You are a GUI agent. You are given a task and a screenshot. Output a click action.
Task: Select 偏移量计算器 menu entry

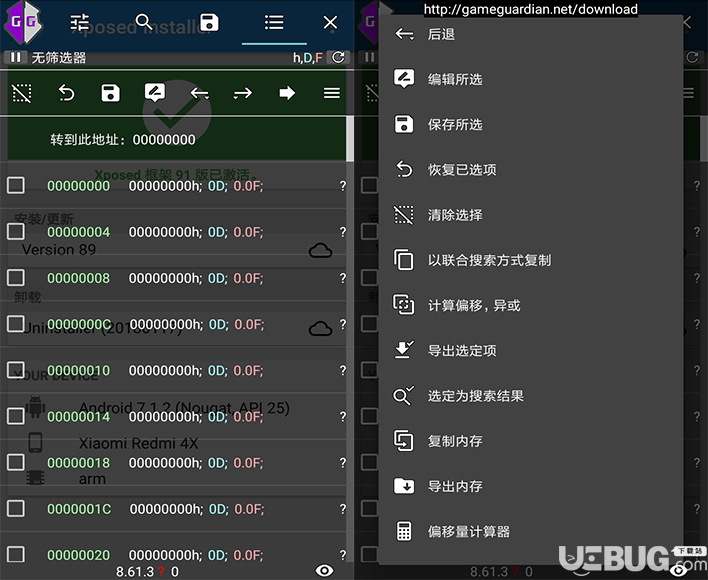pos(469,531)
